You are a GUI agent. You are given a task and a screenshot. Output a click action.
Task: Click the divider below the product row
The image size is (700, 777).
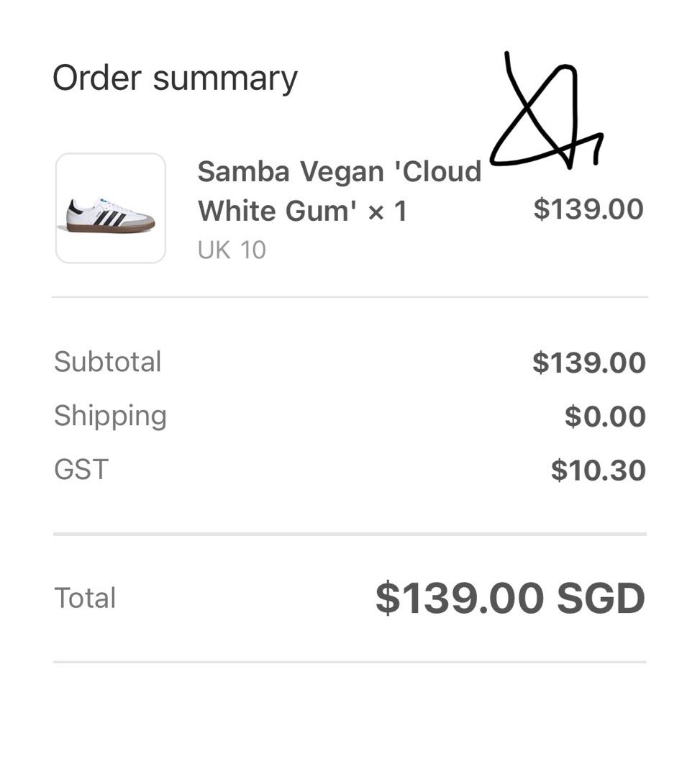point(350,297)
